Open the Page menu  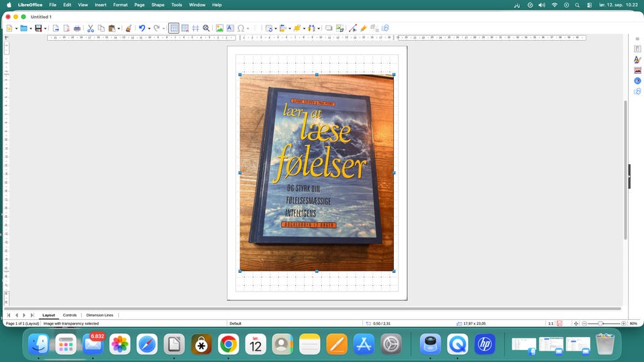click(x=140, y=5)
